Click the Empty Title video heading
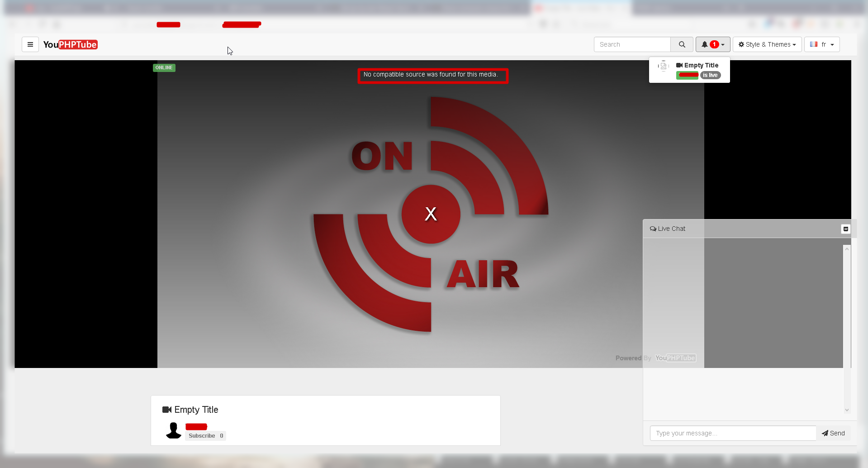Viewport: 868px width, 468px height. coord(190,410)
